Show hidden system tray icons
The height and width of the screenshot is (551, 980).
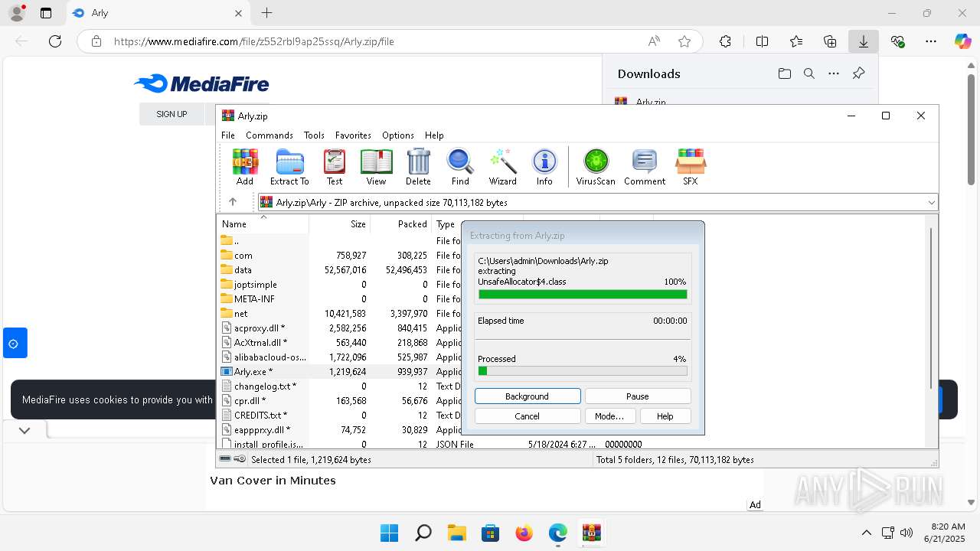pos(866,533)
